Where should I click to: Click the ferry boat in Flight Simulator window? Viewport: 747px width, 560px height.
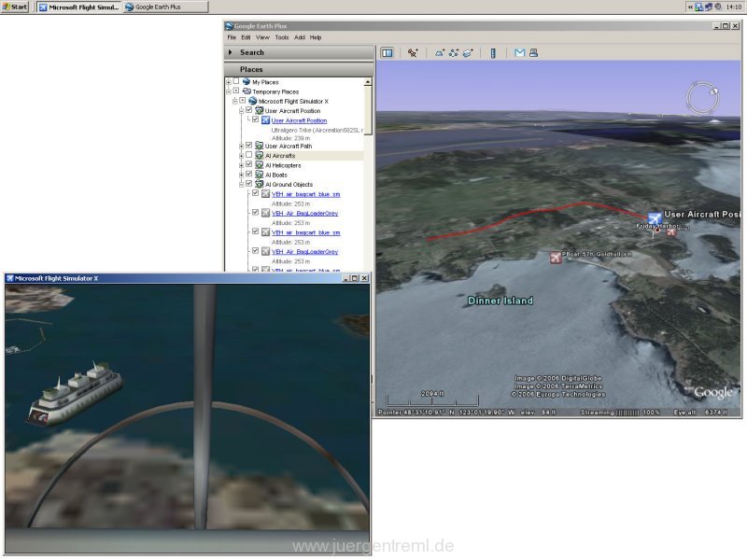click(x=75, y=394)
